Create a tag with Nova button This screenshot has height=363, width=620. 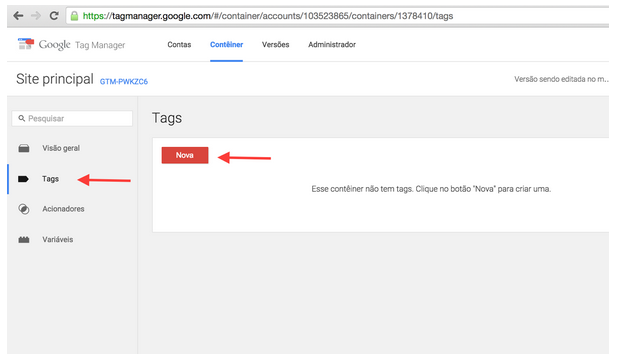[185, 155]
